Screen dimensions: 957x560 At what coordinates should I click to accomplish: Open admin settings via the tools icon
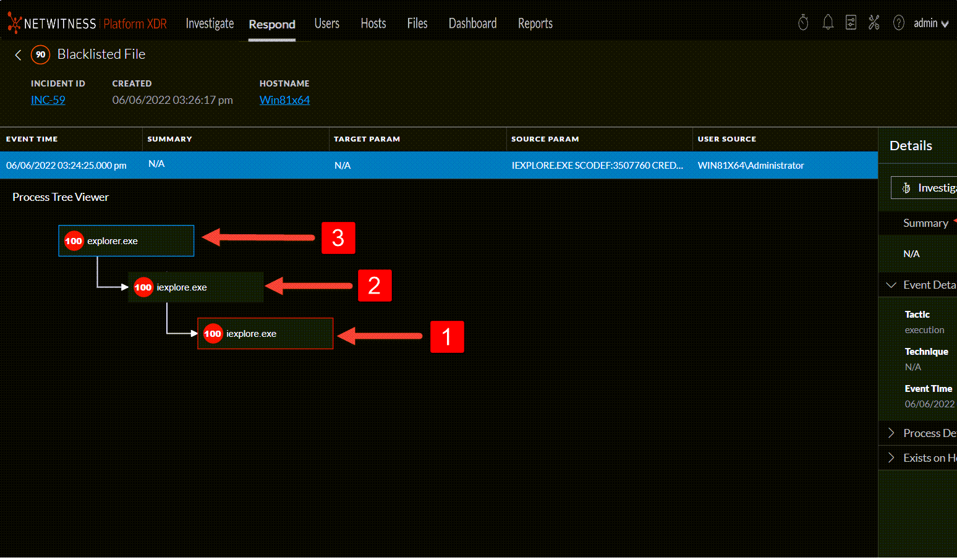874,22
